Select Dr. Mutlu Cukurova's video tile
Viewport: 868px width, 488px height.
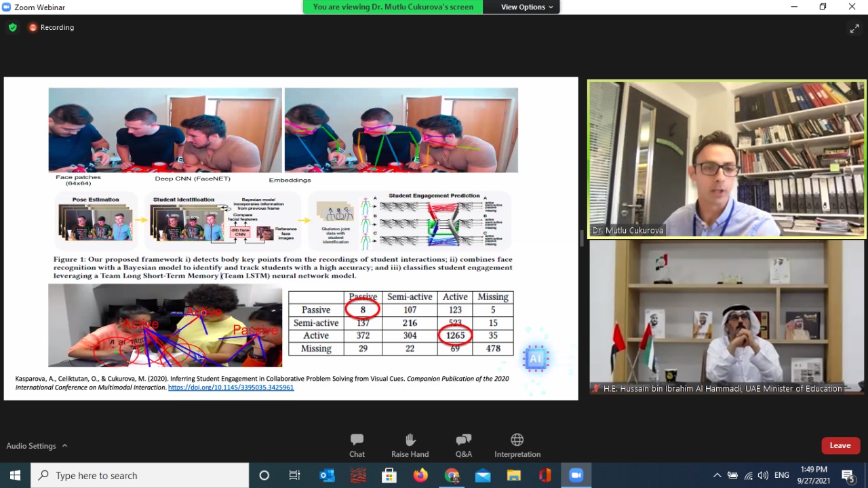tap(726, 159)
